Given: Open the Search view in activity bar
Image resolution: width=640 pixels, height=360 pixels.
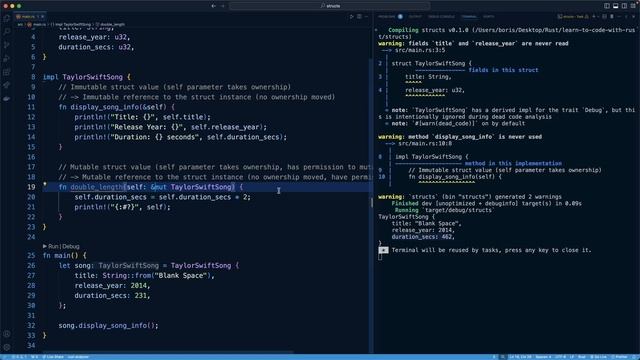Looking at the screenshot, I should click(x=7, y=31).
